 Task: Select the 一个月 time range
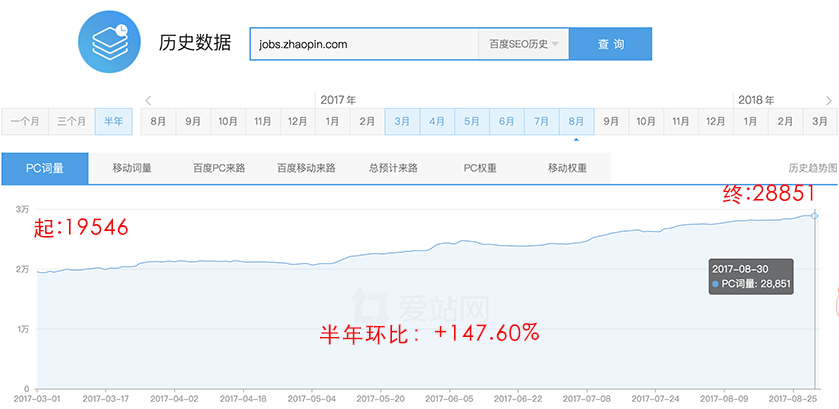[x=25, y=122]
